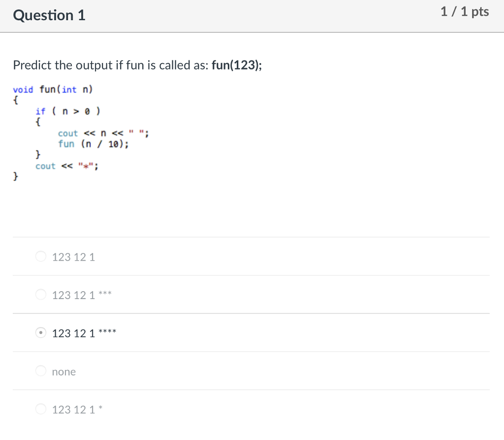This screenshot has height=440, width=504.
Task: Click the "void fun(int n)" code line
Action: (x=53, y=89)
